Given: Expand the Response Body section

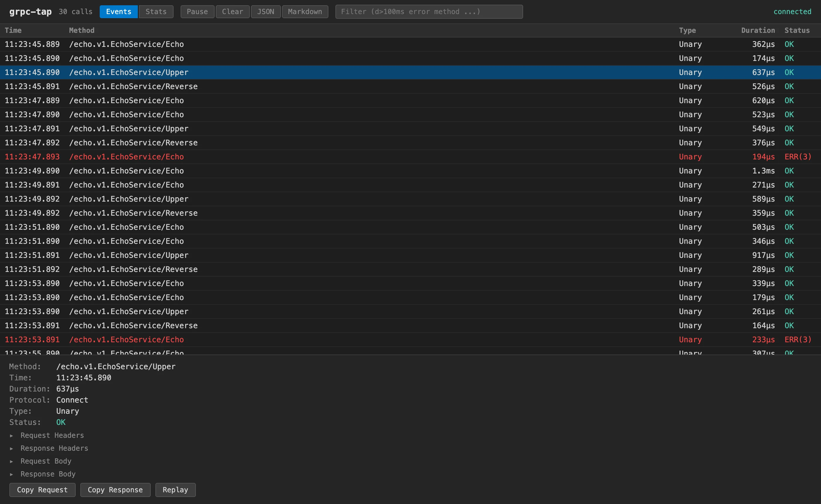Looking at the screenshot, I should (x=43, y=474).
